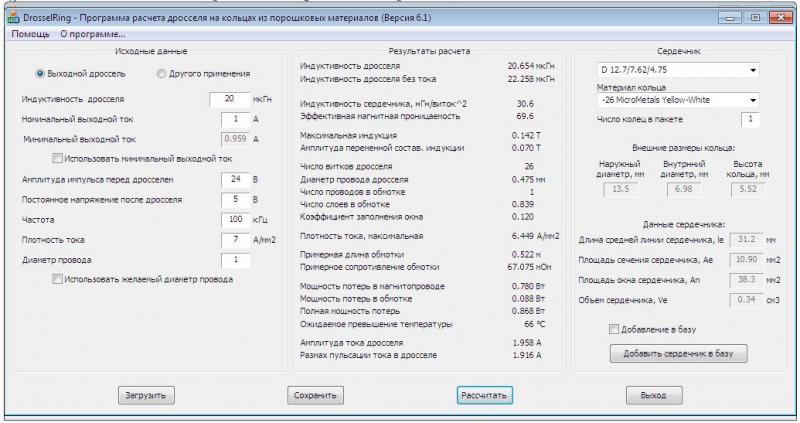Select the Выходной дроссель radio button

coord(40,73)
